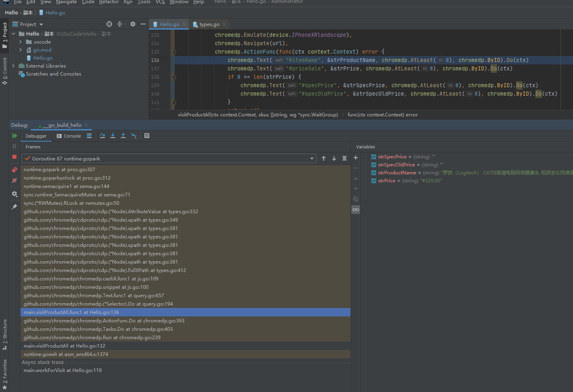Expand the go.mod node

(21, 50)
